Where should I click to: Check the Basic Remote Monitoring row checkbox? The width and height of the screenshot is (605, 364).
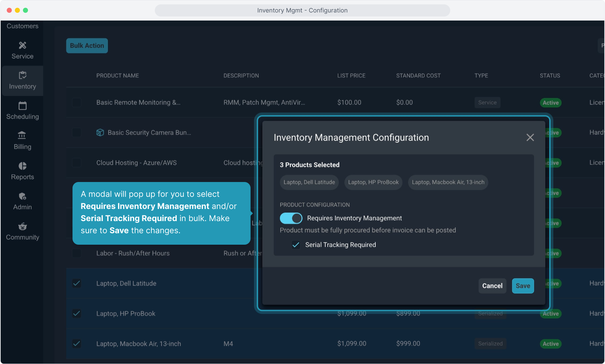click(77, 102)
